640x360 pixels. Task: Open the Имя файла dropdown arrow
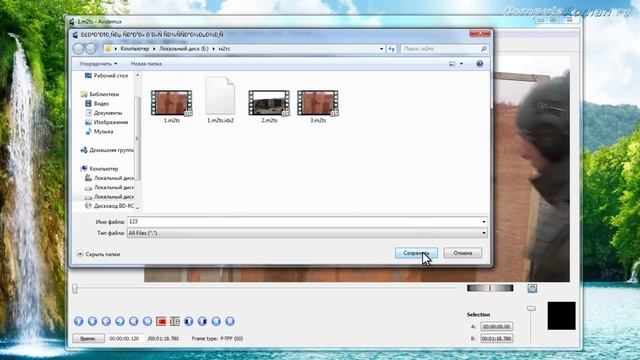(x=484, y=222)
